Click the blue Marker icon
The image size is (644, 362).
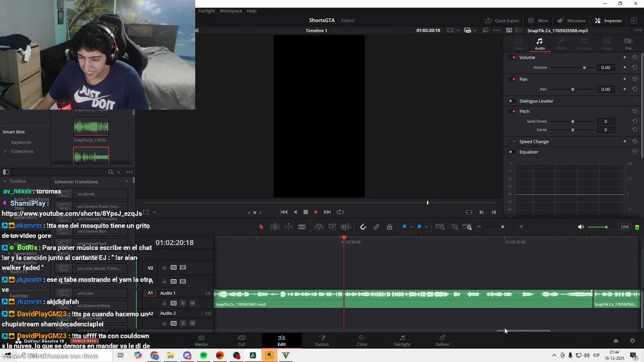point(419,227)
